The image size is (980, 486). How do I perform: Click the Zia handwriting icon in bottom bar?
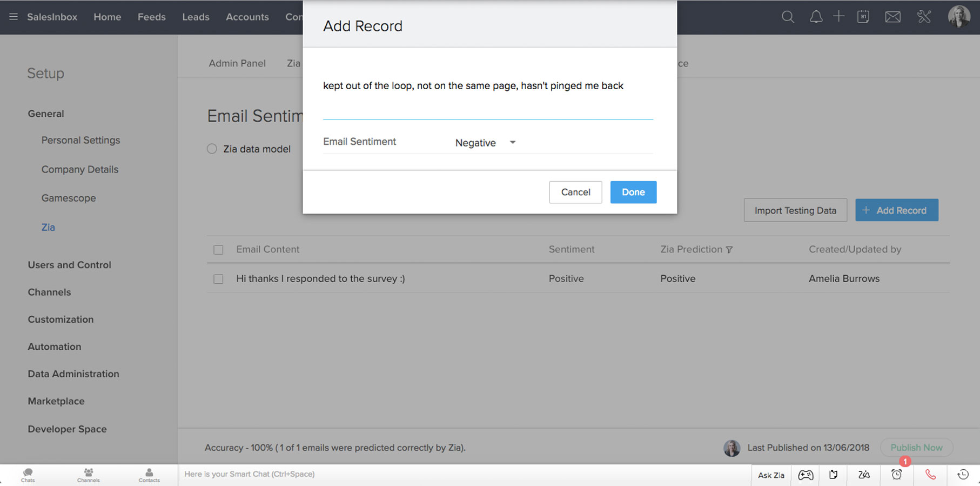tap(864, 475)
